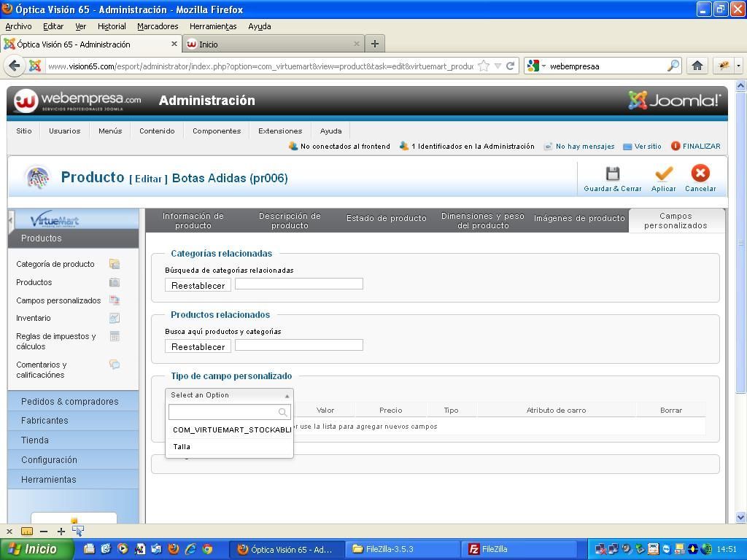
Task: Collapse the VirtueMart sidebar arrow
Action: (10, 220)
